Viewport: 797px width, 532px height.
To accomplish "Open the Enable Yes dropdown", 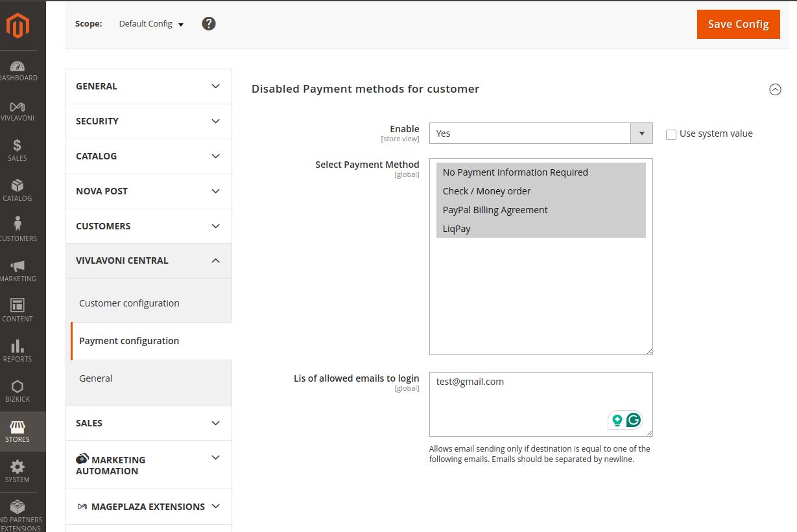I will (540, 133).
